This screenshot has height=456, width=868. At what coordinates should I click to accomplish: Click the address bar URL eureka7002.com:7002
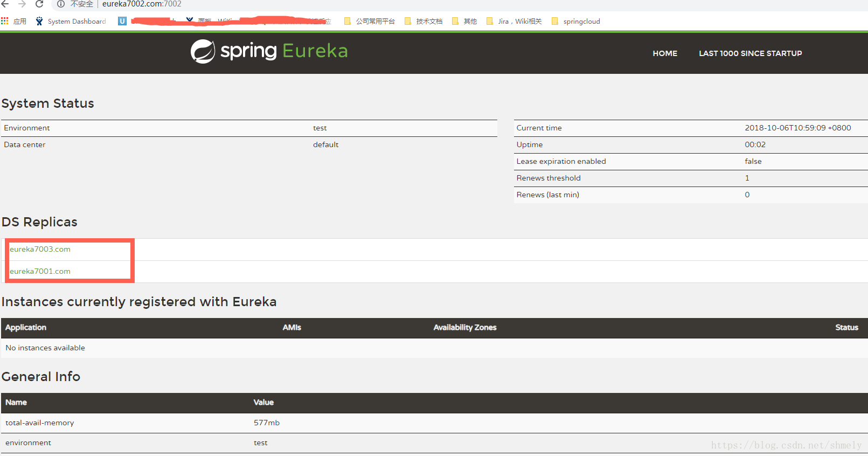(142, 4)
